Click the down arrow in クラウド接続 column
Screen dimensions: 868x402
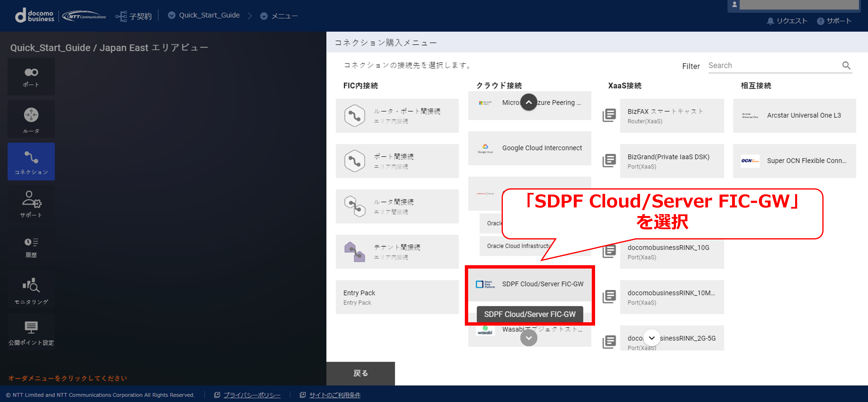coord(529,338)
